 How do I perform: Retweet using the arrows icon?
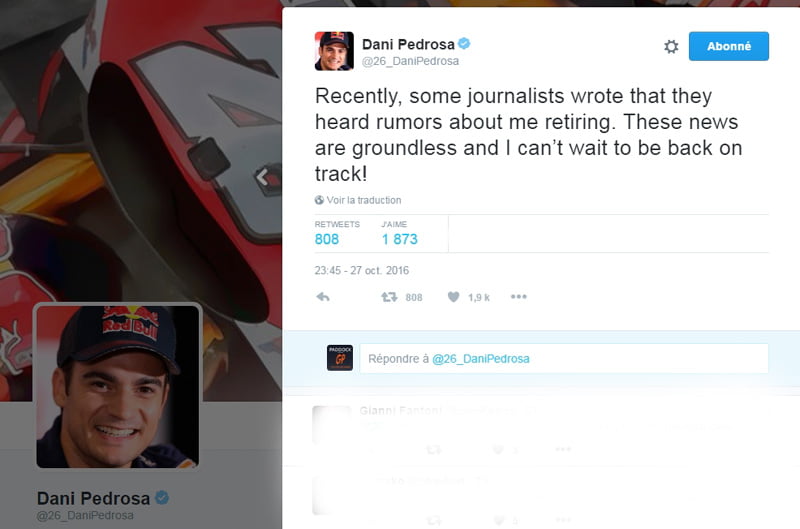[389, 297]
